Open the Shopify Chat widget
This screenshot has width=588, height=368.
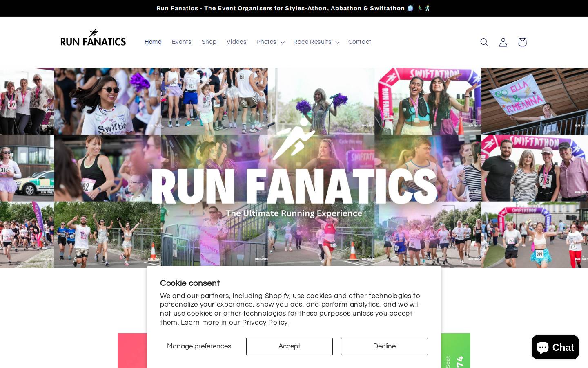[x=555, y=347]
